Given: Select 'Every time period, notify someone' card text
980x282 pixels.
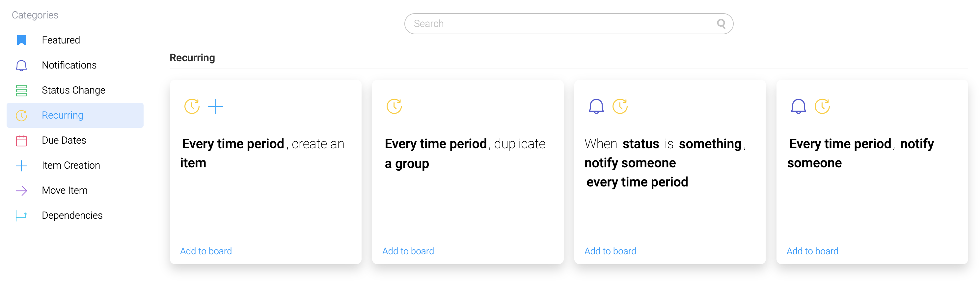Looking at the screenshot, I should pyautogui.click(x=860, y=154).
